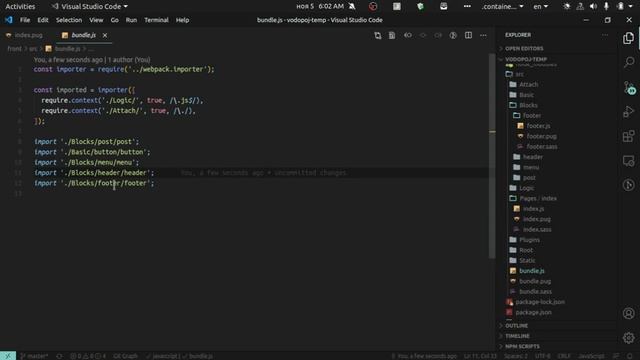Image resolution: width=640 pixels, height=360 pixels.
Task: Open the Run and Debug view
Action: point(629,111)
